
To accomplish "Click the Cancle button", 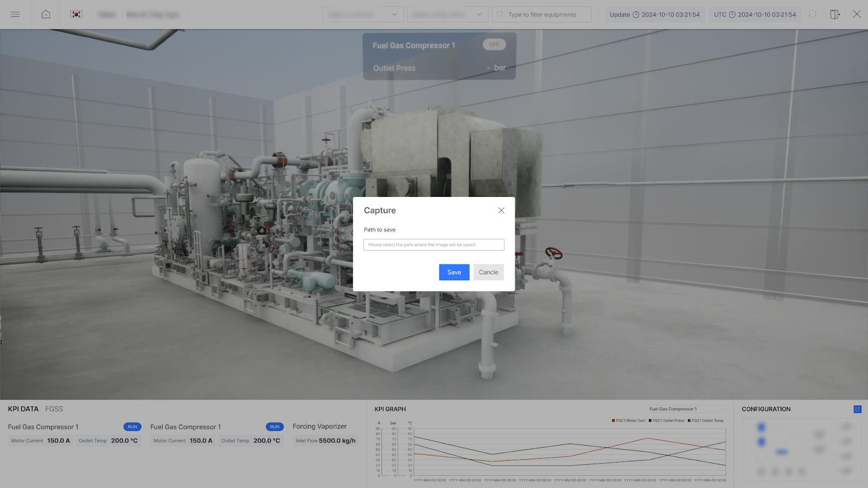I will tap(488, 272).
